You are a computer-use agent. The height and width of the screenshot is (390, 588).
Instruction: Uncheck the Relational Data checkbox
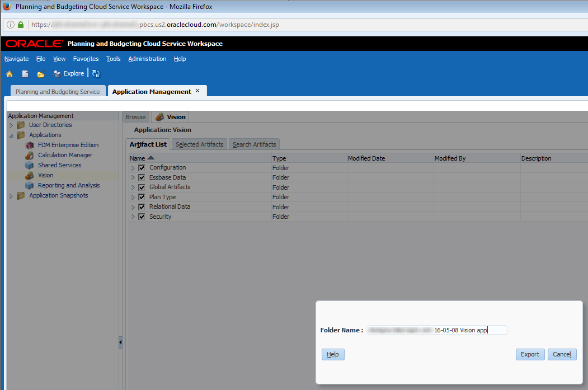(142, 206)
